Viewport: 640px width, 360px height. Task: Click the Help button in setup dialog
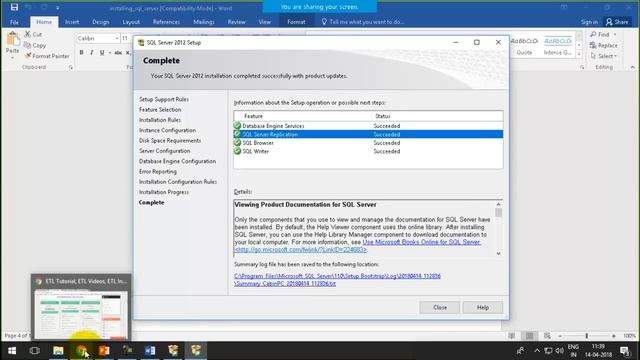[x=483, y=308]
